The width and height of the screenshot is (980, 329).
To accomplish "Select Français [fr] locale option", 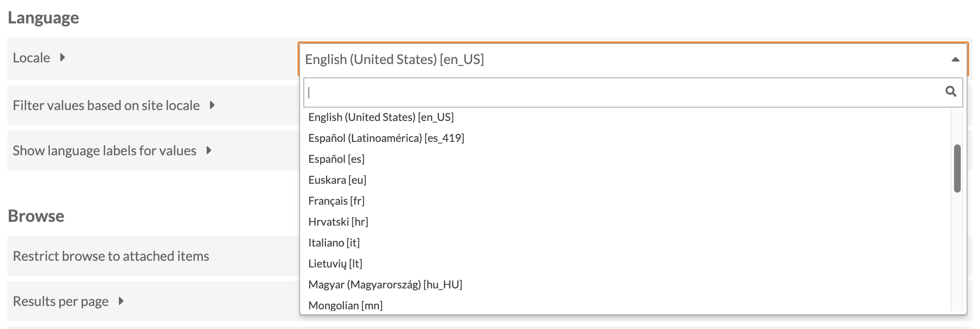I will pos(336,201).
